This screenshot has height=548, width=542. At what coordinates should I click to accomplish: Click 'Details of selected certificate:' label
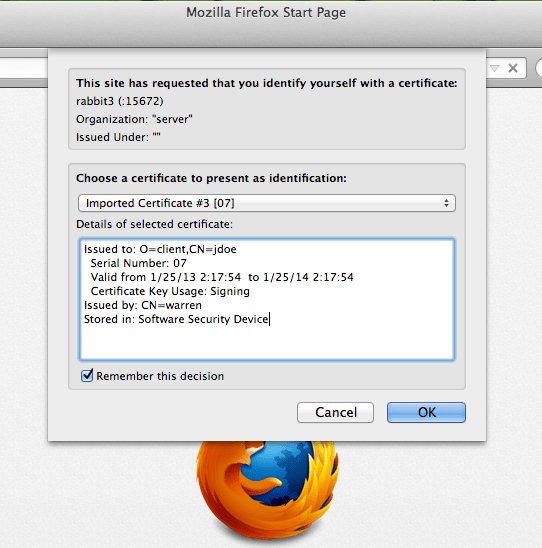[x=154, y=224]
